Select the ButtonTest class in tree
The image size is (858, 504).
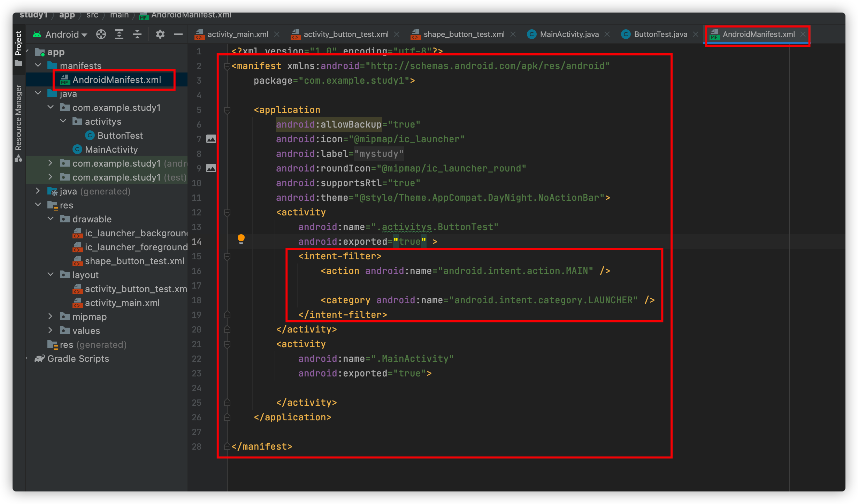click(114, 136)
